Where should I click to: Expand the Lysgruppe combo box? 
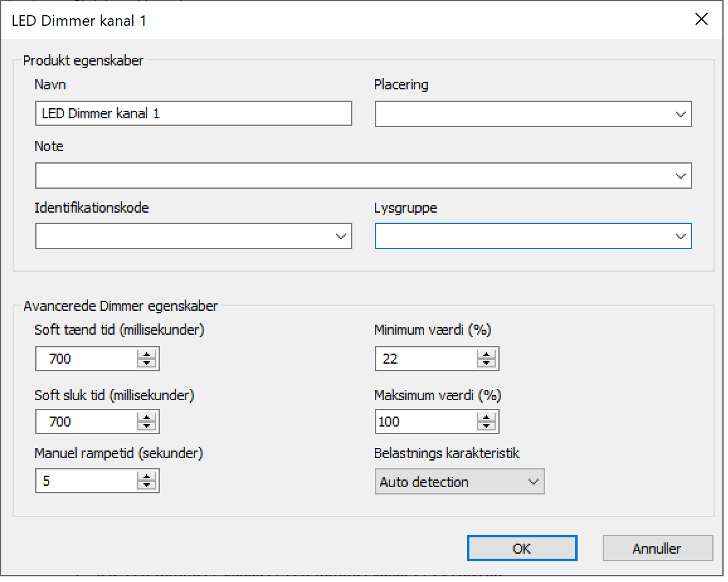[680, 237]
